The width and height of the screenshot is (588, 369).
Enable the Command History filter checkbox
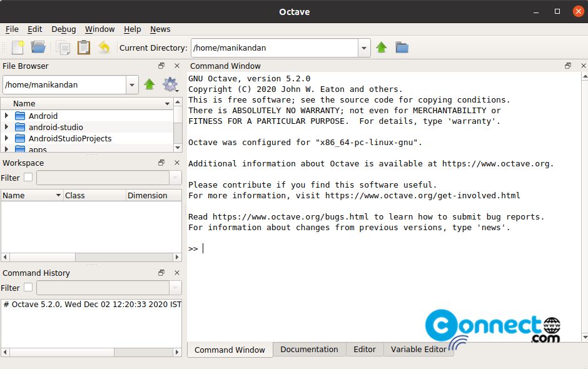click(28, 288)
